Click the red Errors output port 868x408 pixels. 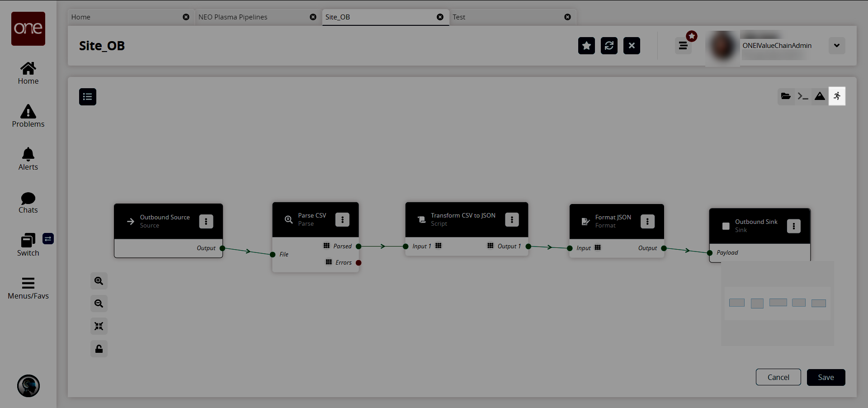tap(359, 263)
